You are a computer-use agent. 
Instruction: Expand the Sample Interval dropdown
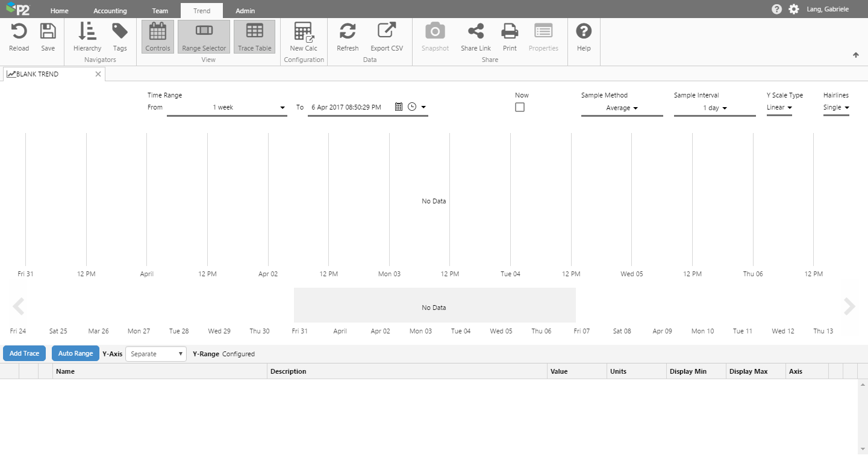(714, 108)
